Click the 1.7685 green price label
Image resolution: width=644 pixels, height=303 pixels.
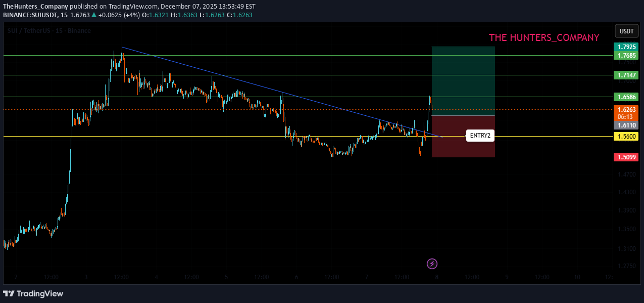coord(626,55)
